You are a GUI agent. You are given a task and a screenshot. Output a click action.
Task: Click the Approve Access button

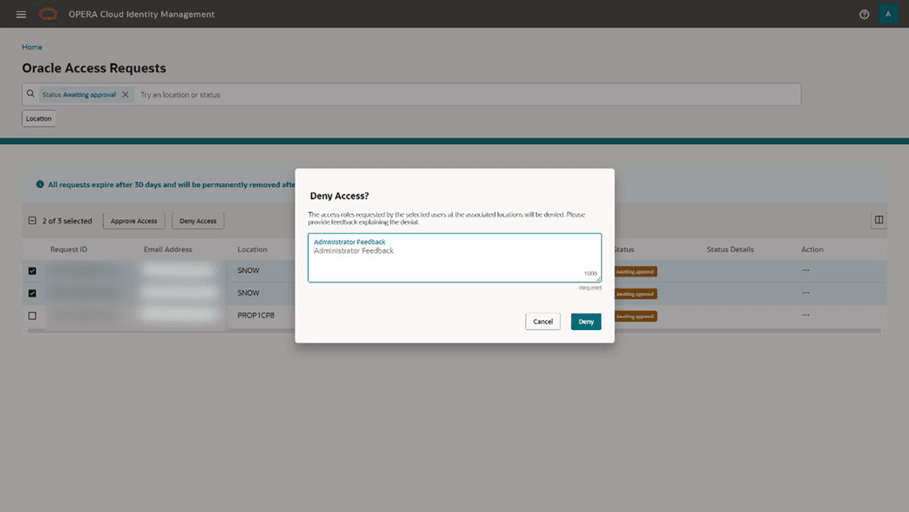tap(134, 221)
